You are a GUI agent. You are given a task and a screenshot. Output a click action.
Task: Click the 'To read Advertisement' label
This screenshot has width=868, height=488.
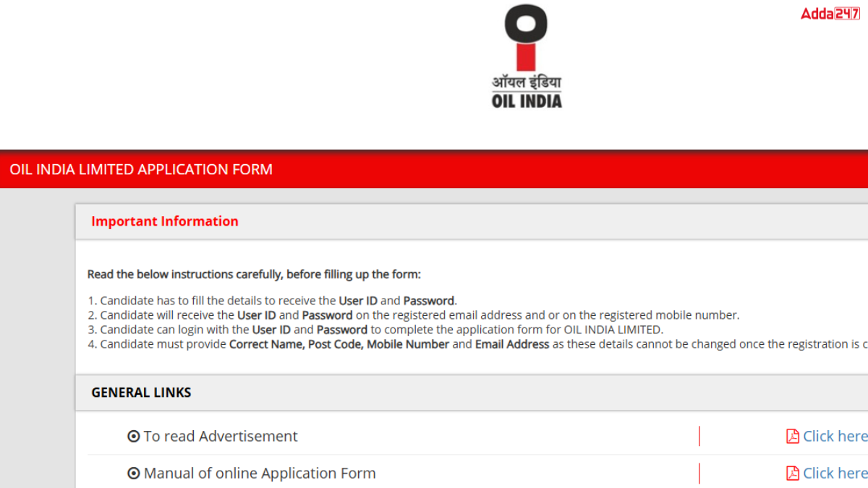coord(221,436)
